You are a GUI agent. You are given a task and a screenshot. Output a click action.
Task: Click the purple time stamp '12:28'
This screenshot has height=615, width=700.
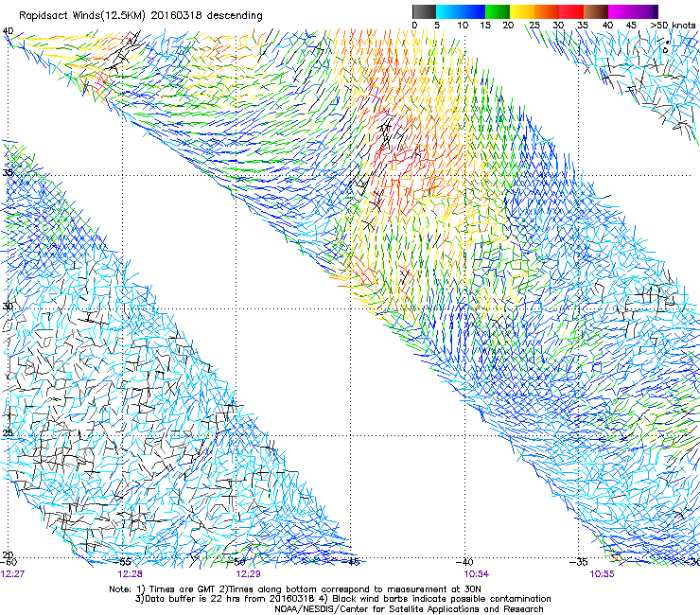(x=130, y=574)
